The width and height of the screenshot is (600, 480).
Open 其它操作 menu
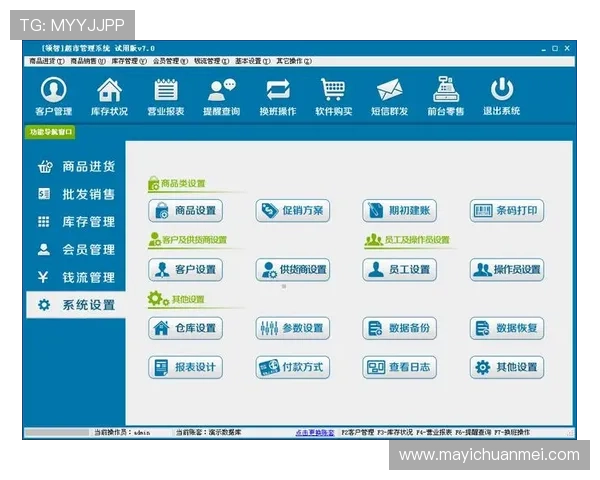tap(294, 61)
